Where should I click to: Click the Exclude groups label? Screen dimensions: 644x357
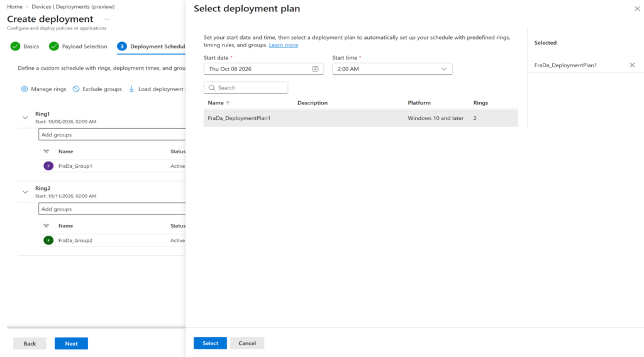(102, 89)
